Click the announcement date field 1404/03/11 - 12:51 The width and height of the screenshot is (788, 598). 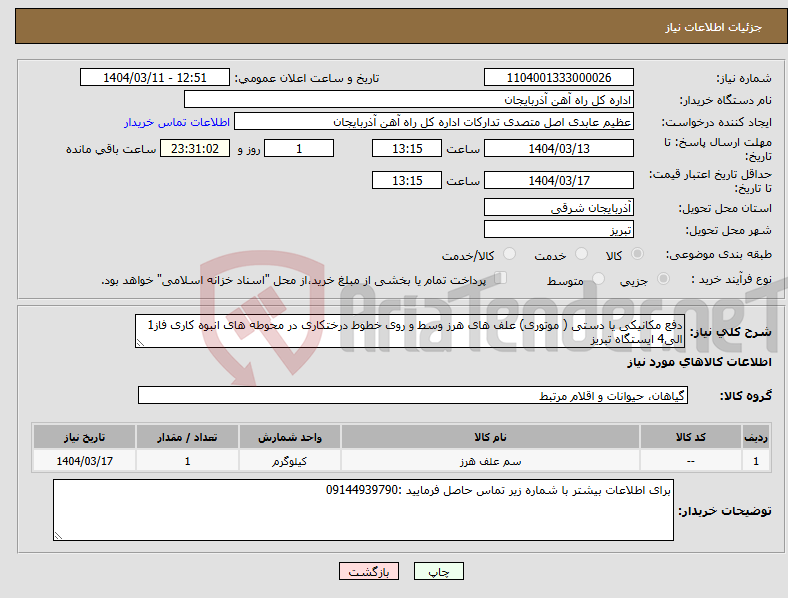155,77
